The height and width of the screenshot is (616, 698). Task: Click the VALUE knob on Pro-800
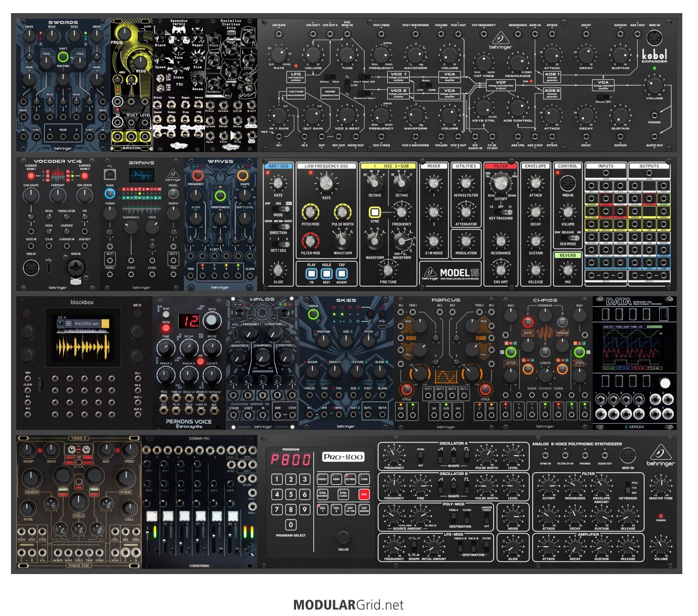(x=343, y=536)
